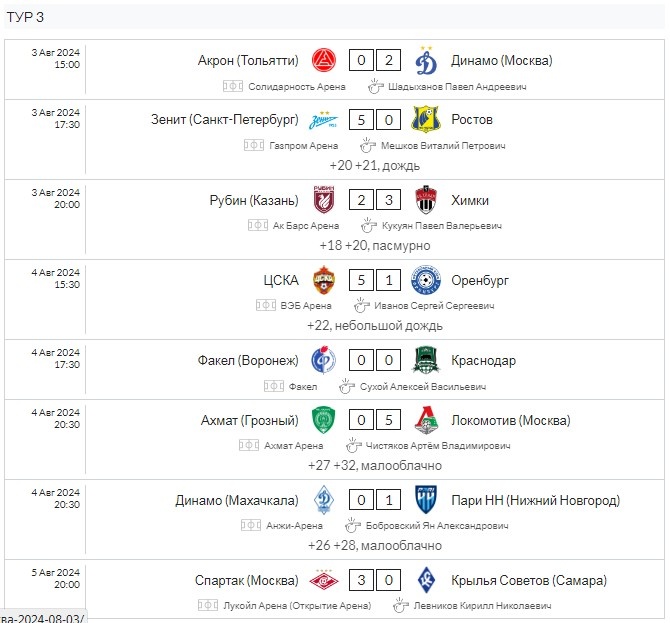Click the Akron Tolyatti red club logo
This screenshot has width=670, height=623.
[323, 60]
